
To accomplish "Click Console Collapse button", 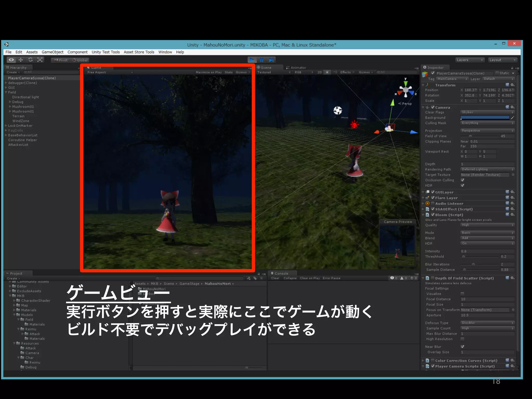I will [x=290, y=278].
